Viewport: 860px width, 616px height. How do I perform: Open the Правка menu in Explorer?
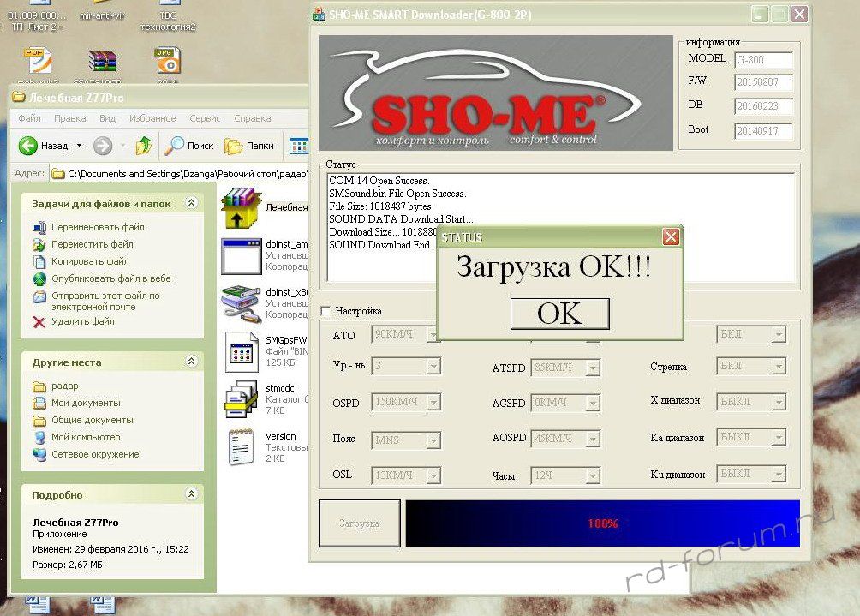pos(69,118)
